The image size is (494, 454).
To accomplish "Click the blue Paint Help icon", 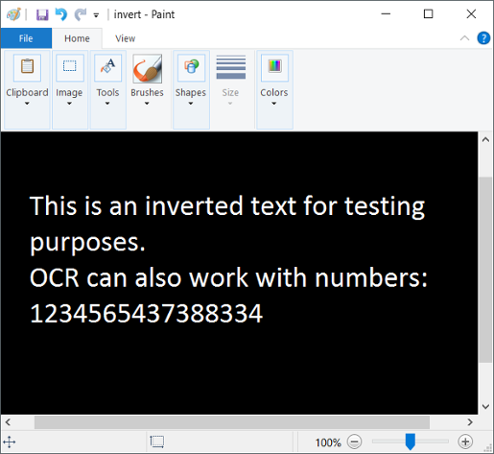I will tap(483, 38).
